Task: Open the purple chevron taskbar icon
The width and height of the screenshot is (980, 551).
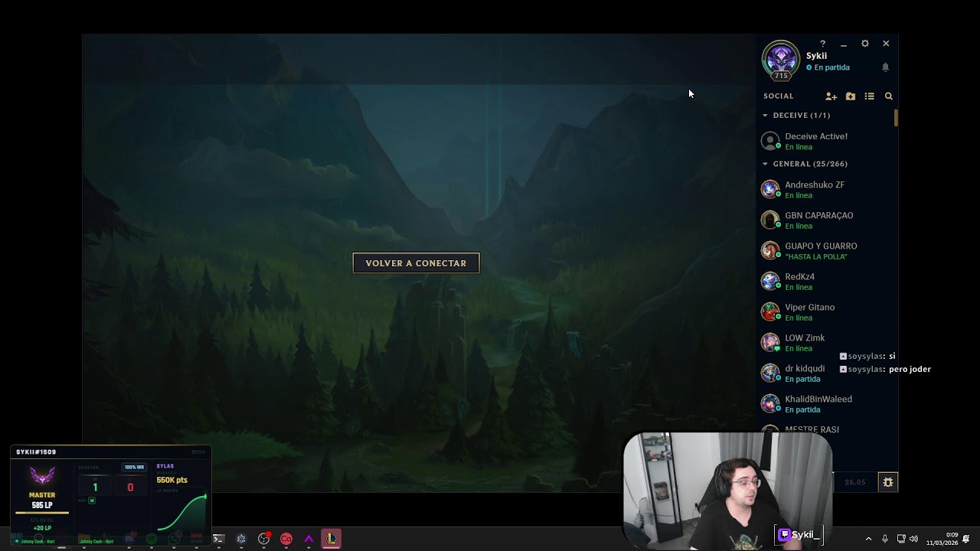Action: [x=309, y=539]
